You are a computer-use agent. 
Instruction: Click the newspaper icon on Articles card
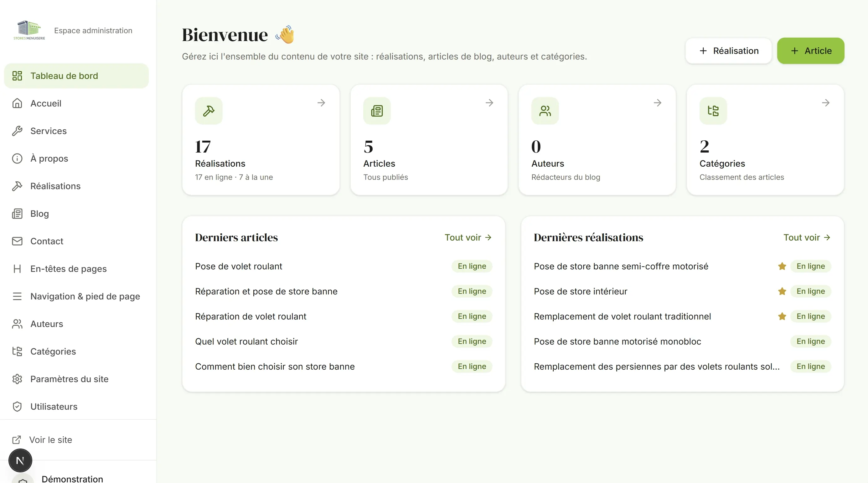tap(377, 111)
